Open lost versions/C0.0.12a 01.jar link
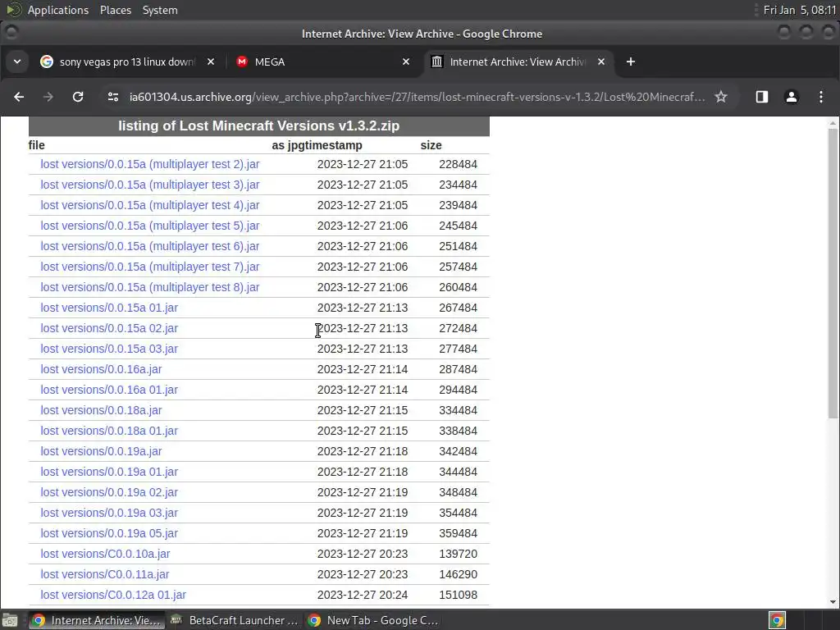The height and width of the screenshot is (630, 840). click(x=113, y=595)
